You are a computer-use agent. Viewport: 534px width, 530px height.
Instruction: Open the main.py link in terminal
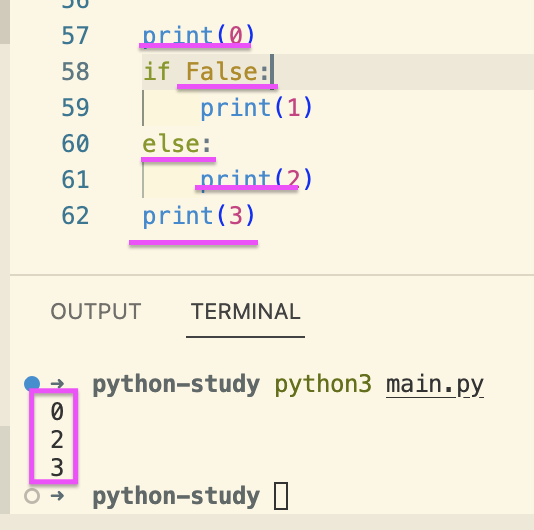click(435, 385)
